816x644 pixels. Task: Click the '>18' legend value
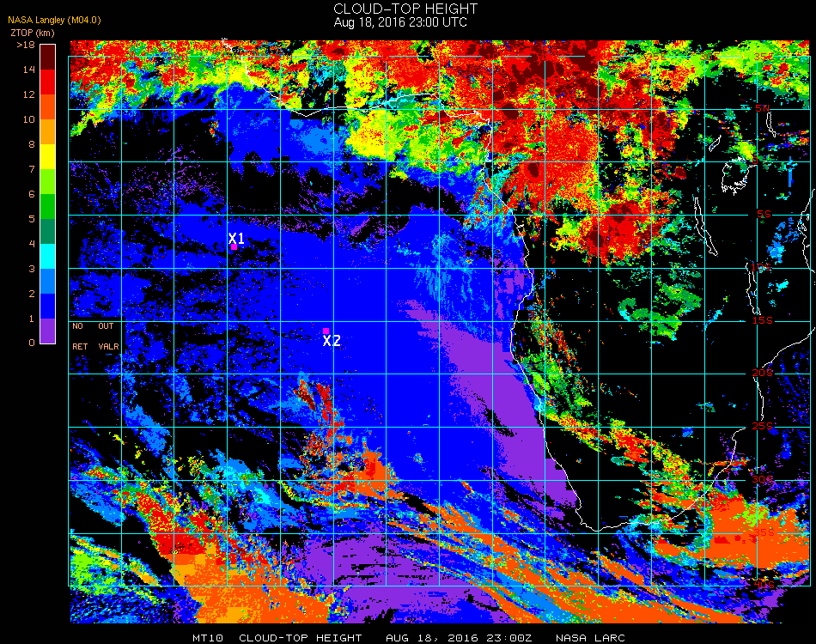click(x=26, y=46)
